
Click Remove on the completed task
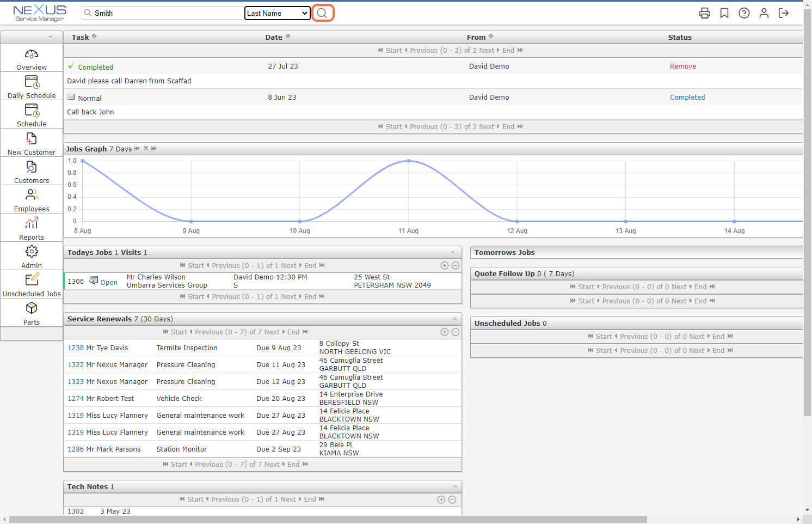click(682, 66)
